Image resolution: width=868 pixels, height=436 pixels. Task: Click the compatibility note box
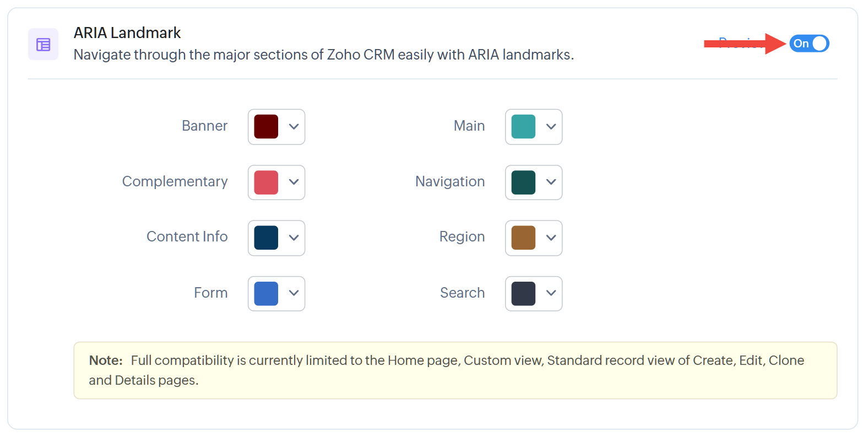455,370
